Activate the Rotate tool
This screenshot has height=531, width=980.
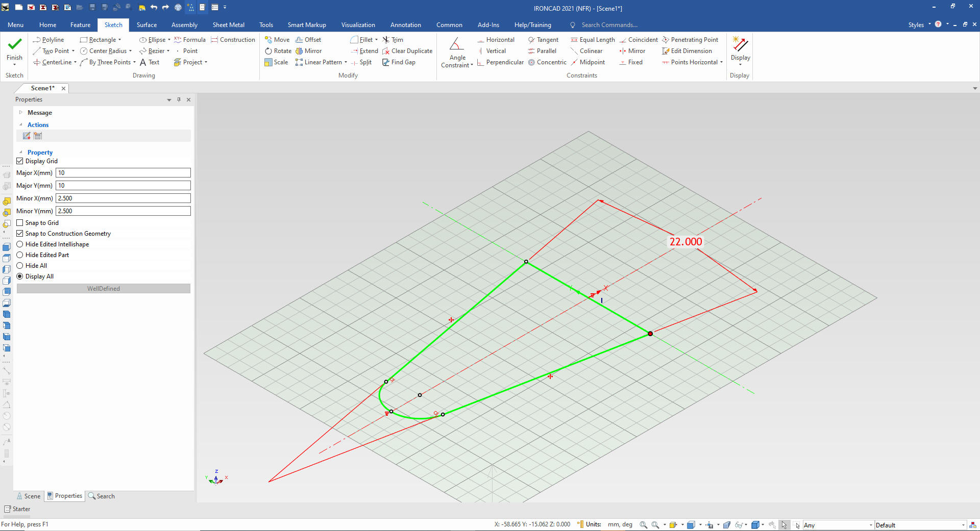278,51
